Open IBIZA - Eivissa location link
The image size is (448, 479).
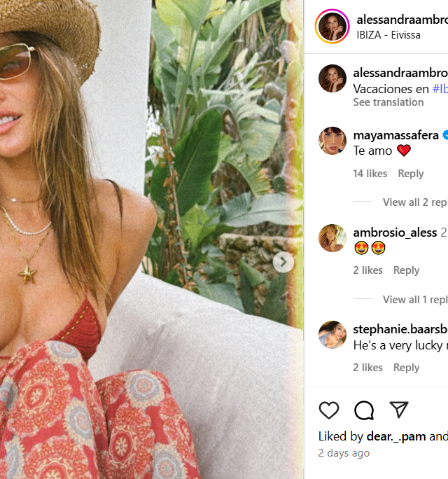coord(388,35)
